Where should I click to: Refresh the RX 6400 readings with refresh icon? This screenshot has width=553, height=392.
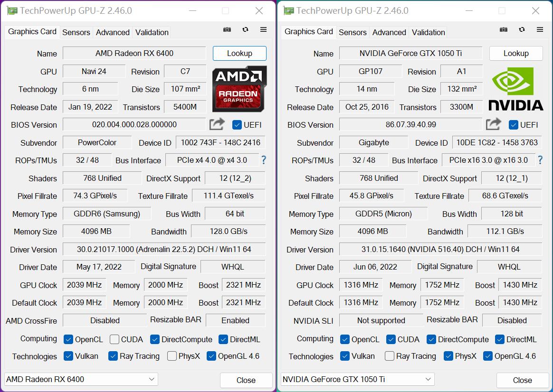click(245, 29)
